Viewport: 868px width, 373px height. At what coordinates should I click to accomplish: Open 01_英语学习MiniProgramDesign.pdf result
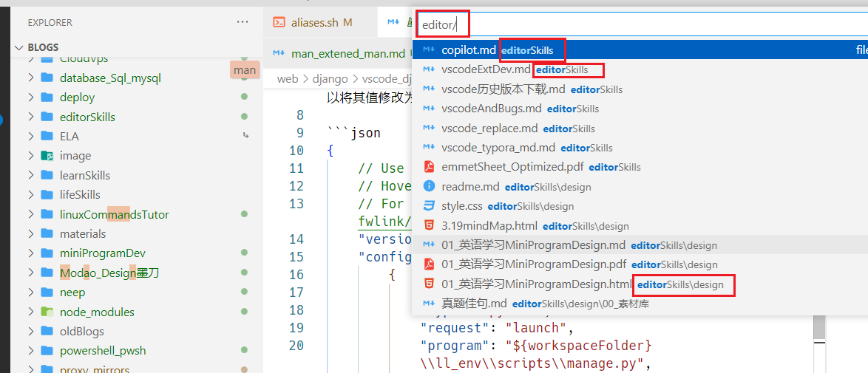coord(640,264)
